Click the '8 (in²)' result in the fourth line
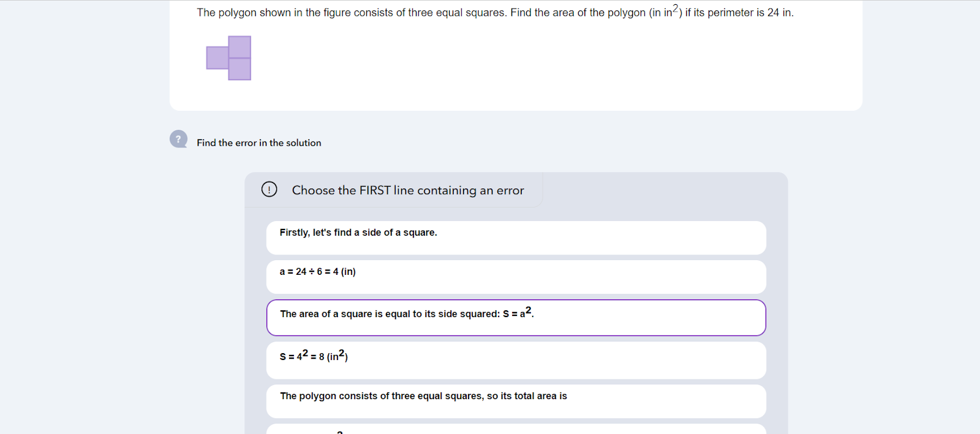The width and height of the screenshot is (980, 434). 333,355
